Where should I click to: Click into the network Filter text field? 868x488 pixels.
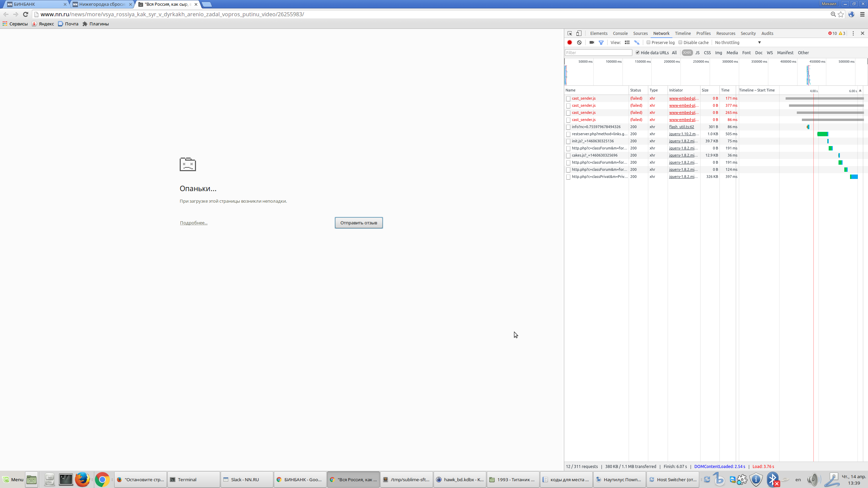598,53
